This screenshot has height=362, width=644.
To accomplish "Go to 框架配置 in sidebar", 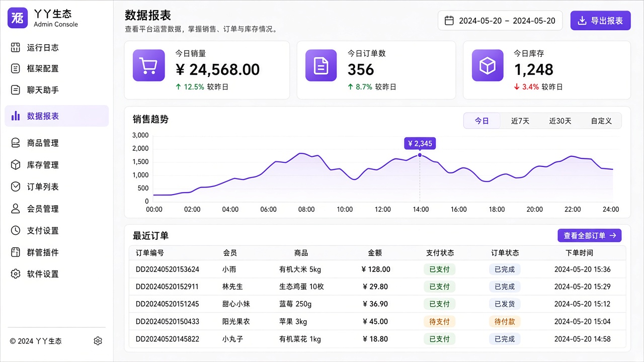I will (56, 68).
